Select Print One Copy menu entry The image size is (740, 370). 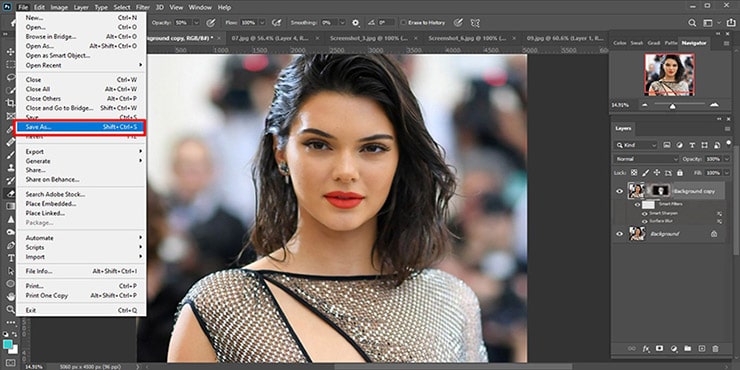80,295
